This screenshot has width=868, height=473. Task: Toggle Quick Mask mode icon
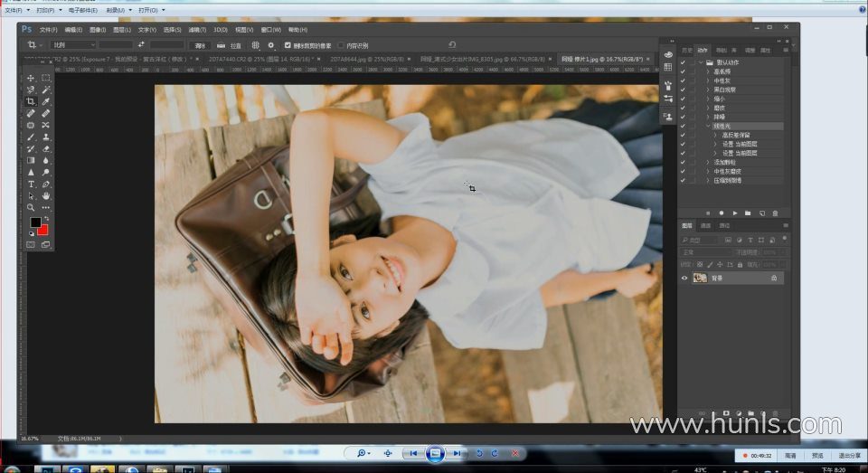(31, 244)
